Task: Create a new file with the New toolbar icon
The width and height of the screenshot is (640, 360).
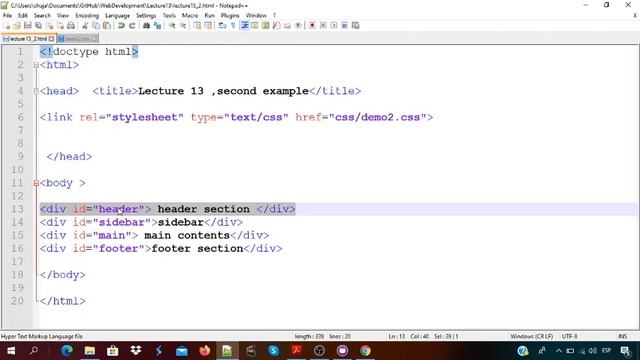Action: coord(7,26)
